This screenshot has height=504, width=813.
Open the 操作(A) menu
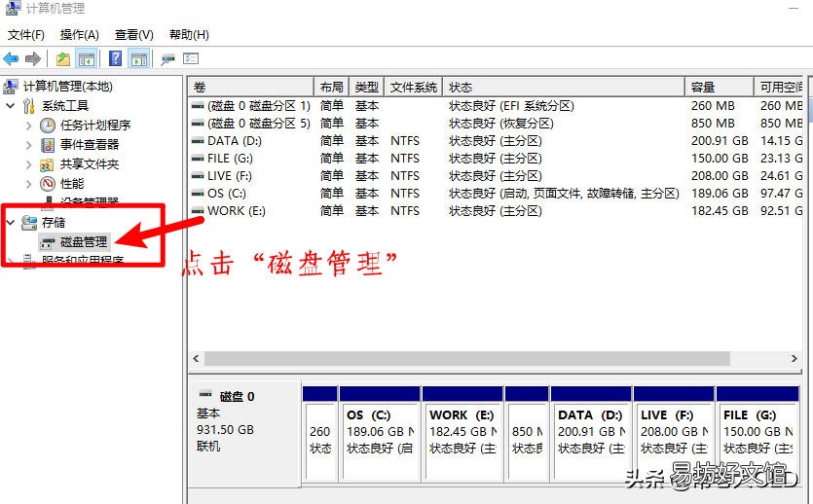[79, 35]
